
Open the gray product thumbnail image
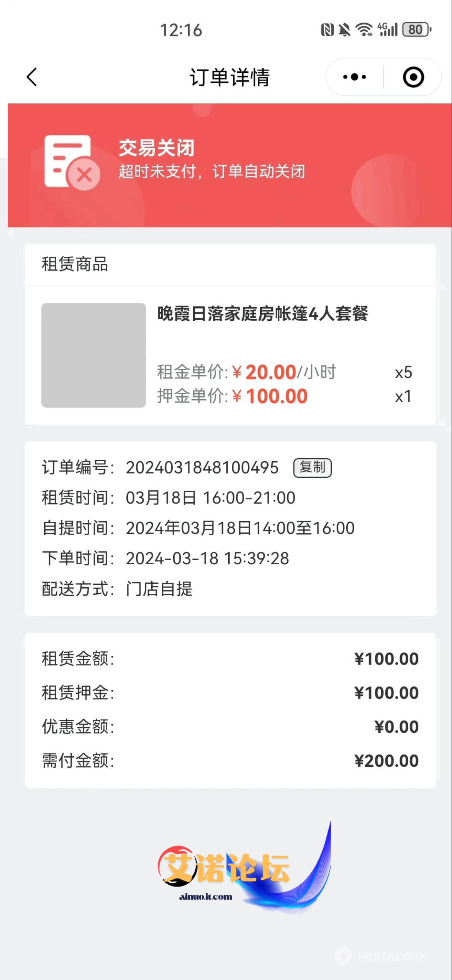[93, 355]
